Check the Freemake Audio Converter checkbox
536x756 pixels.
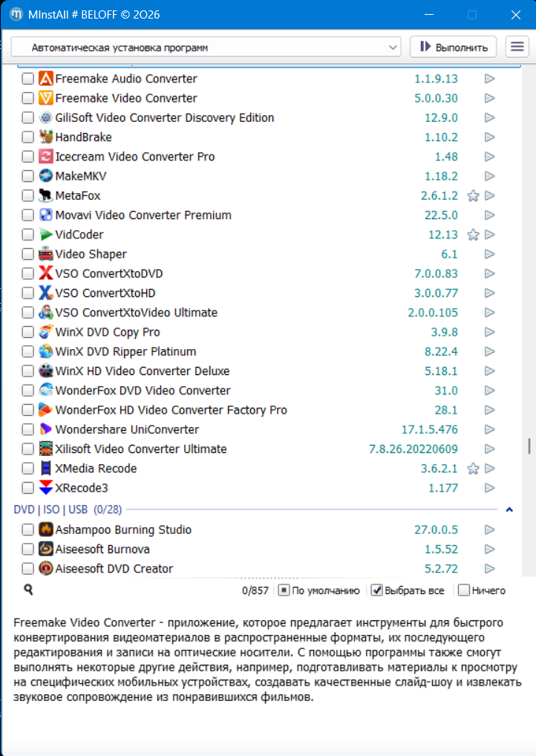pyautogui.click(x=28, y=79)
